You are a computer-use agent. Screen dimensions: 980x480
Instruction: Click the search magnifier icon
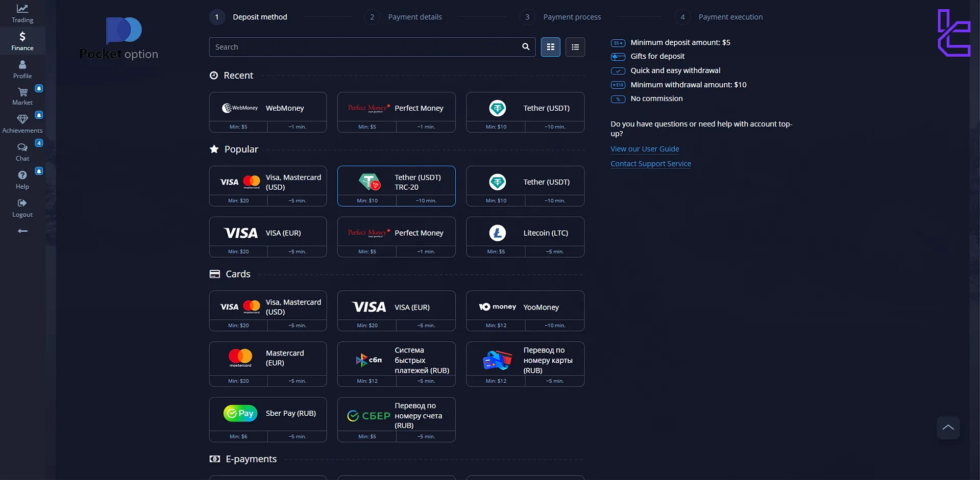(x=526, y=47)
